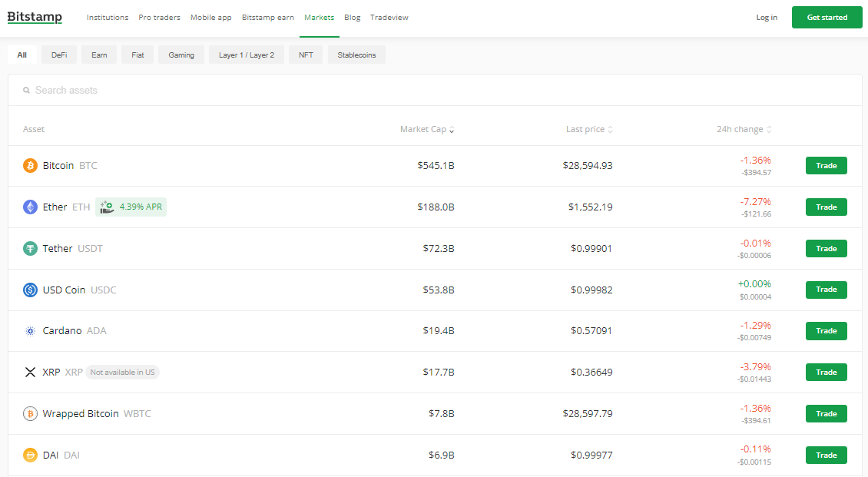Image resolution: width=868 pixels, height=477 pixels.
Task: Click Trade in the Cardano row
Action: [x=826, y=331]
